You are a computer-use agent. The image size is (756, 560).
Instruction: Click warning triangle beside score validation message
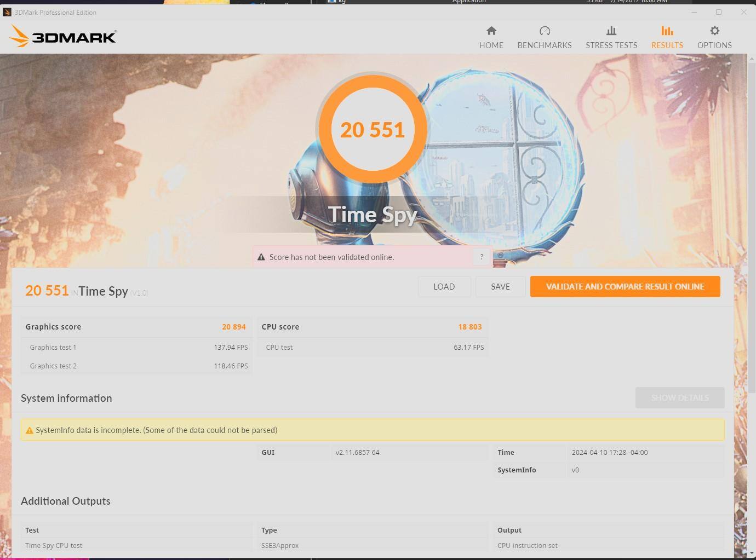(x=261, y=257)
